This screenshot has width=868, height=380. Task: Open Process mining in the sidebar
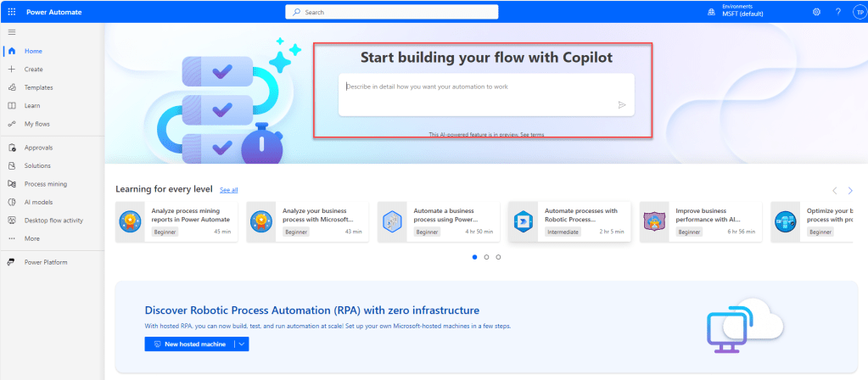click(x=45, y=184)
